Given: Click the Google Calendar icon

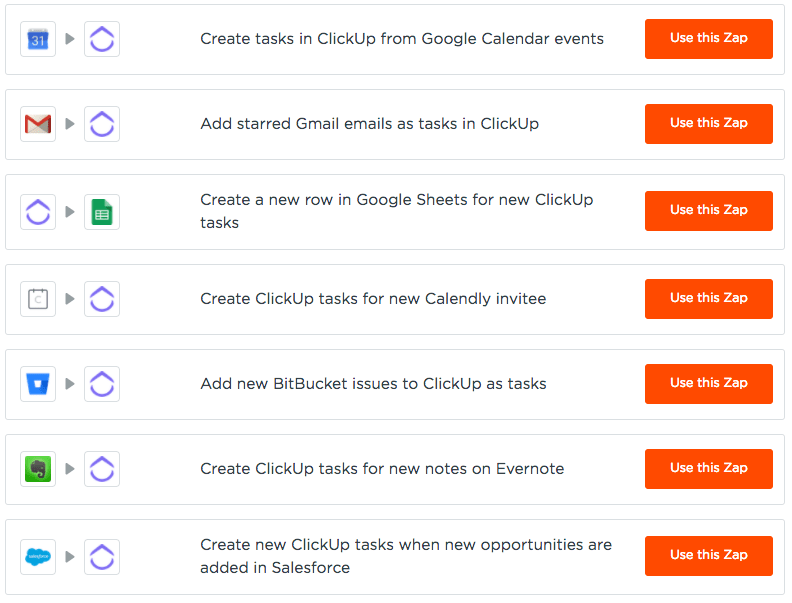Looking at the screenshot, I should click(x=38, y=39).
